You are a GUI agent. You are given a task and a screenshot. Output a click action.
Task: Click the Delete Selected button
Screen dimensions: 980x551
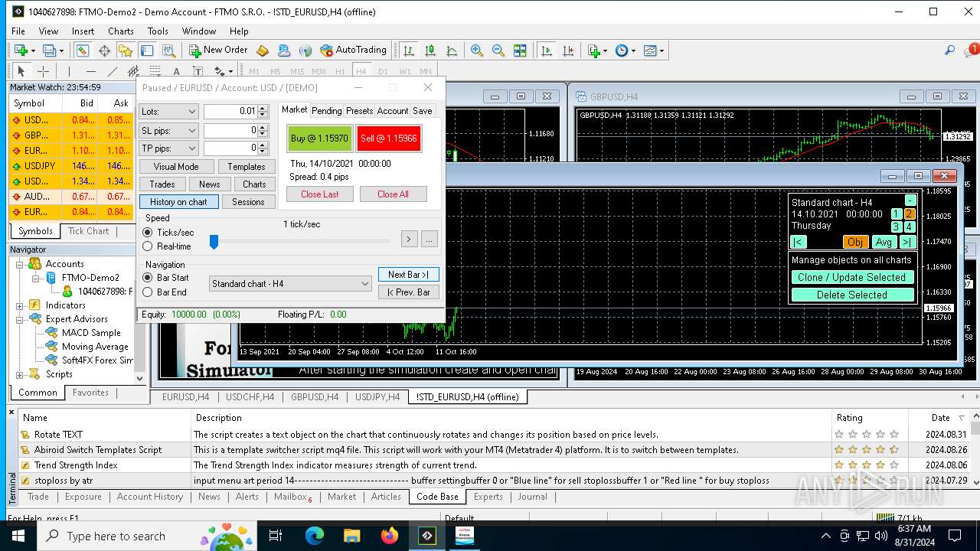point(851,295)
